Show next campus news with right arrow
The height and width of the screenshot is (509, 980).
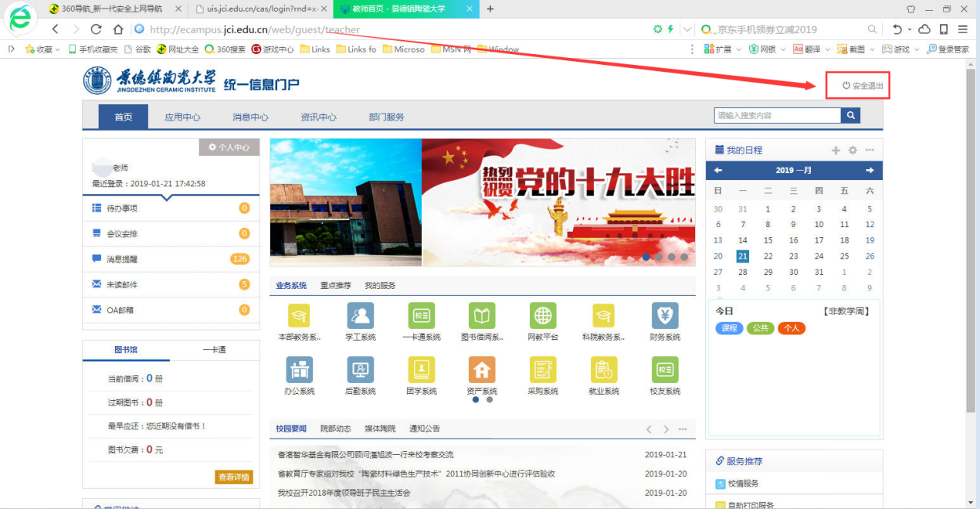(x=666, y=429)
